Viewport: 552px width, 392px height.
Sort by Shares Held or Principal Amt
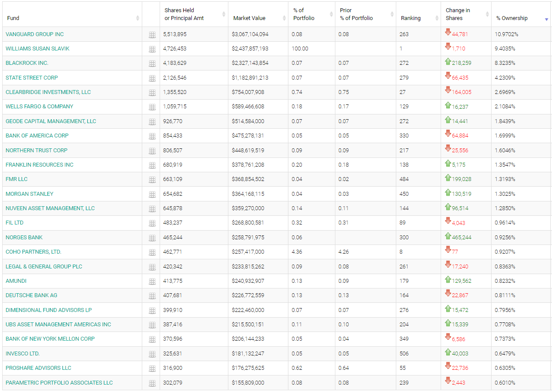click(x=194, y=14)
